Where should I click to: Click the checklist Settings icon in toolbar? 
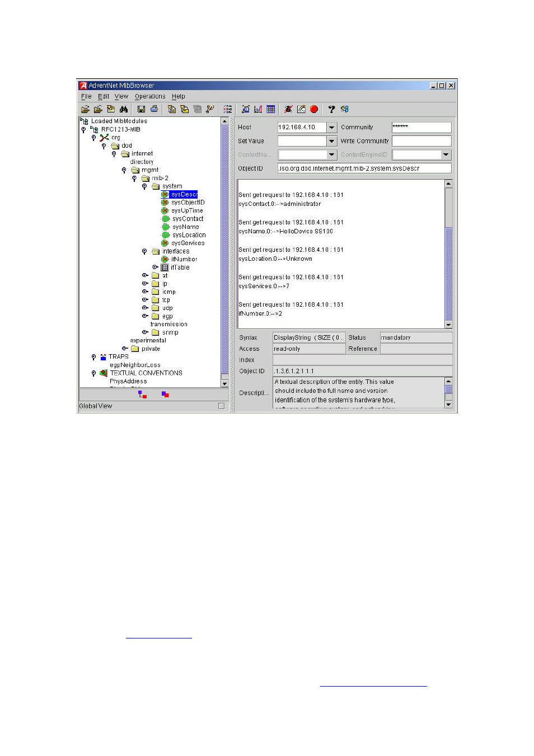click(228, 109)
